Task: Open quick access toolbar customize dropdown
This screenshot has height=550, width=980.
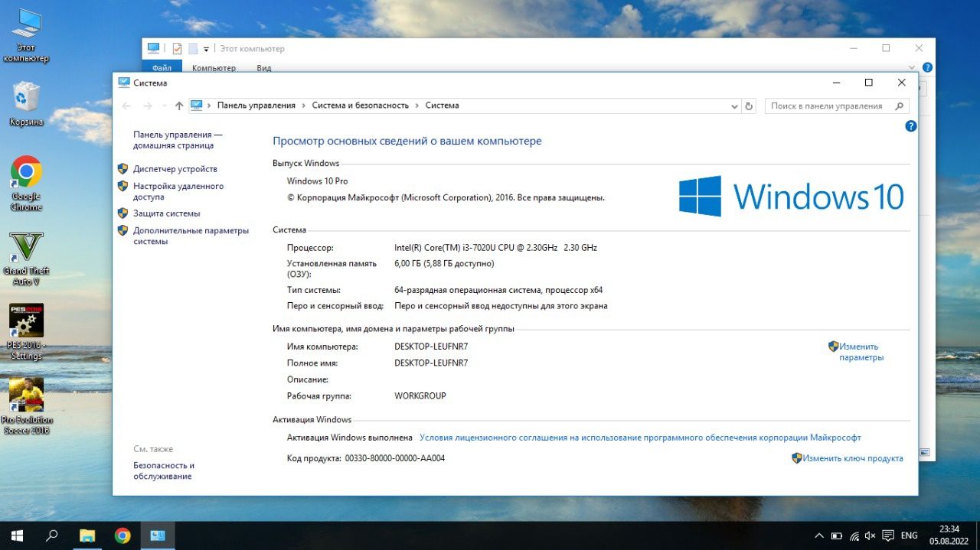Action: (x=207, y=49)
